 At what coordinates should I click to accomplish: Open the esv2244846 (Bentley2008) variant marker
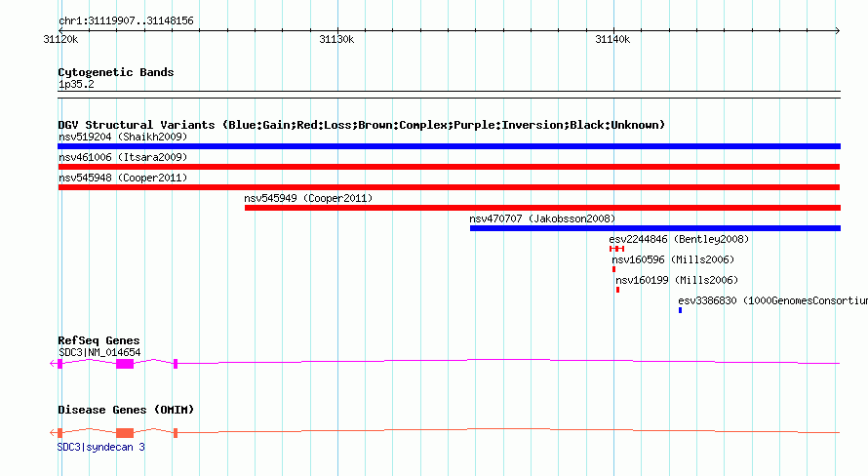pyautogui.click(x=616, y=249)
